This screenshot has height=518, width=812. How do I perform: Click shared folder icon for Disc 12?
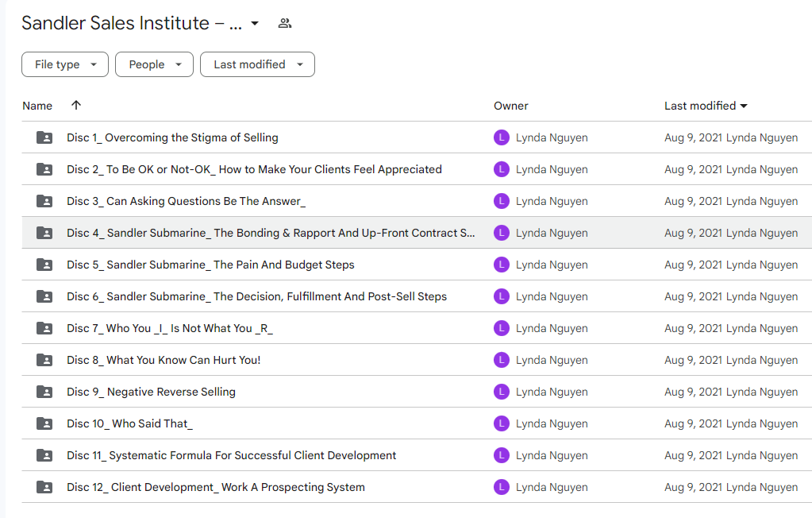pyautogui.click(x=44, y=487)
